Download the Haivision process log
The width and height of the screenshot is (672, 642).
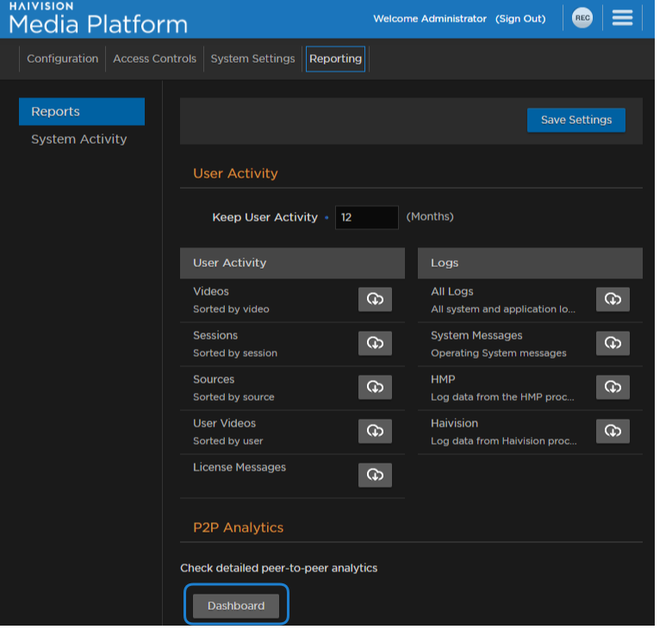tap(613, 431)
